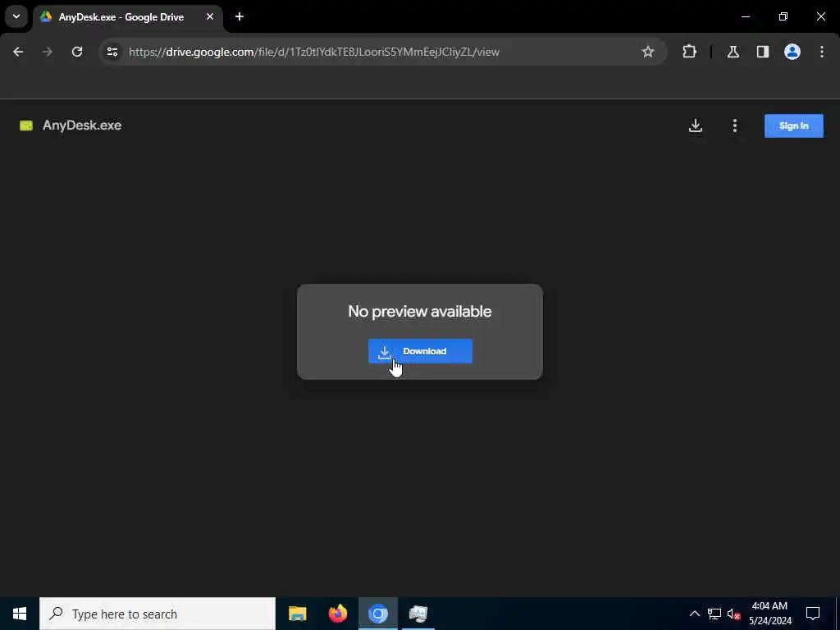
Task: Click the No preview available text
Action: pos(419,311)
